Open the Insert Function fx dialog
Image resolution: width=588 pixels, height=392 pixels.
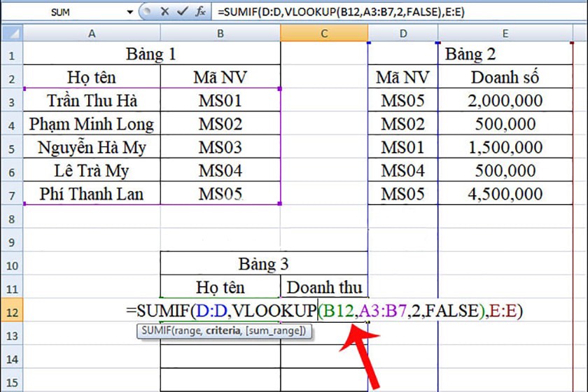200,12
